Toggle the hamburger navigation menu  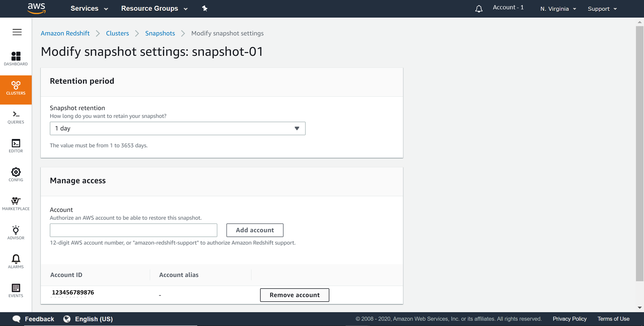click(x=17, y=32)
